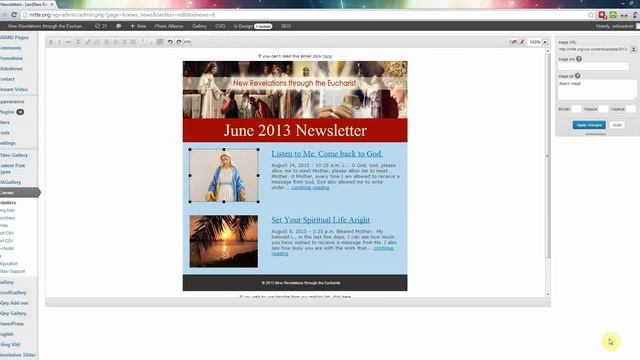Open the 100% zoom dropdown arrow
640x360 pixels.
click(x=545, y=42)
